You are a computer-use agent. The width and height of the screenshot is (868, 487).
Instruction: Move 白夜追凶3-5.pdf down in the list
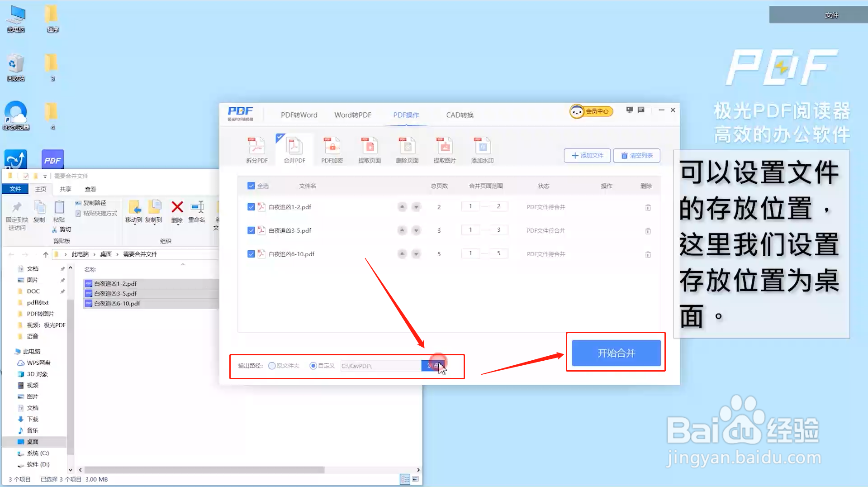416,230
